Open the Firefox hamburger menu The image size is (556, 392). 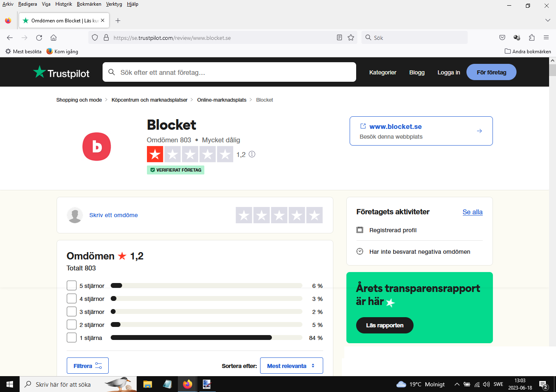point(546,38)
